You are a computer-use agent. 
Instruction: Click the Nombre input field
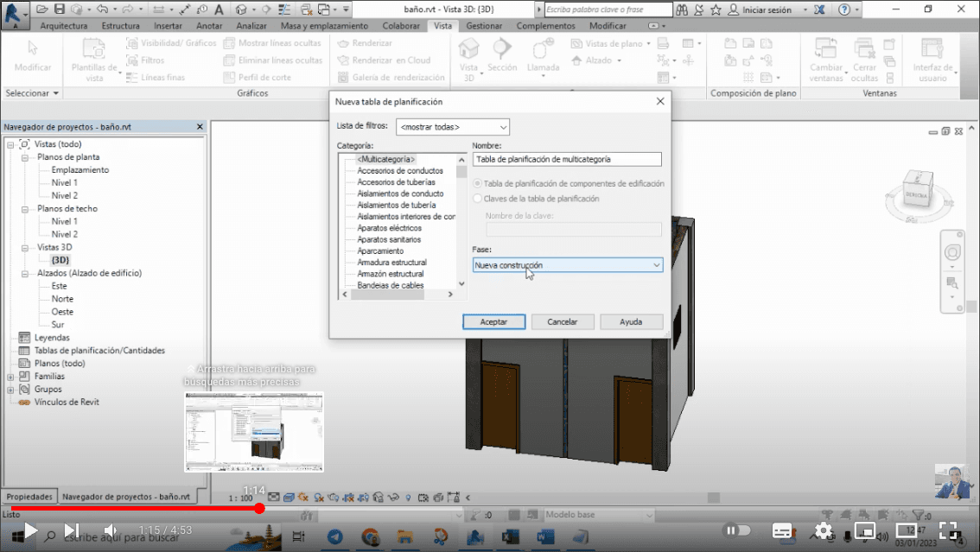pyautogui.click(x=567, y=159)
